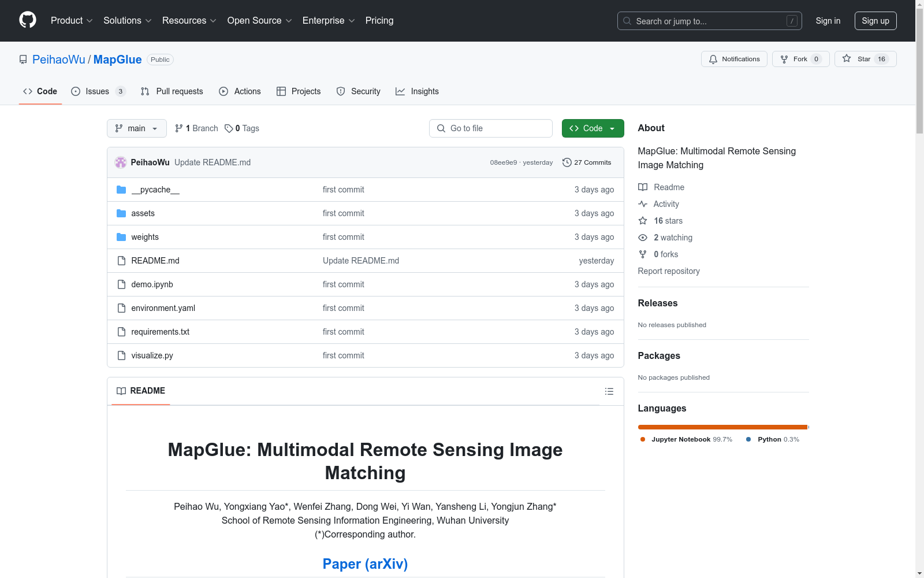The image size is (924, 578).
Task: Click the commit hash 08ee9e9
Action: coord(504,162)
